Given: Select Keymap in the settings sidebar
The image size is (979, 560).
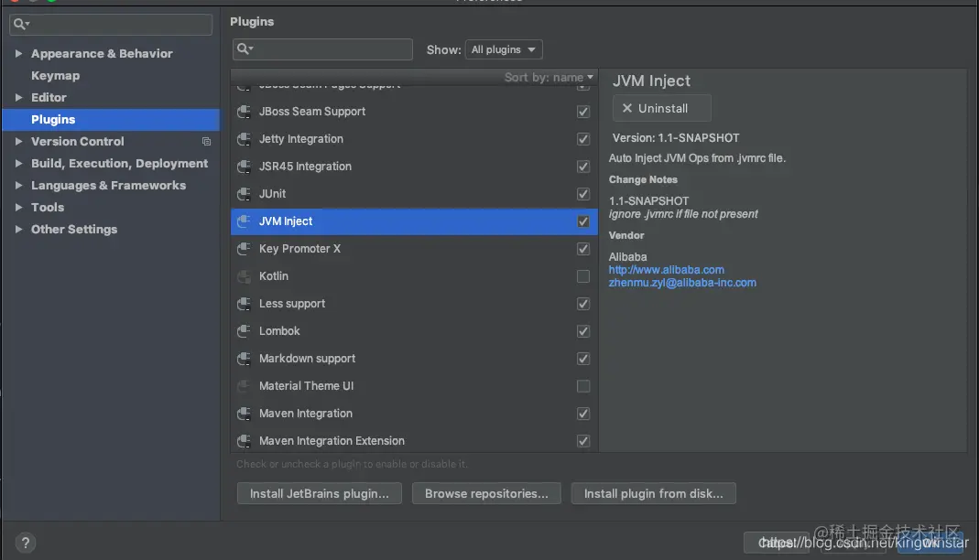Looking at the screenshot, I should click(x=55, y=76).
